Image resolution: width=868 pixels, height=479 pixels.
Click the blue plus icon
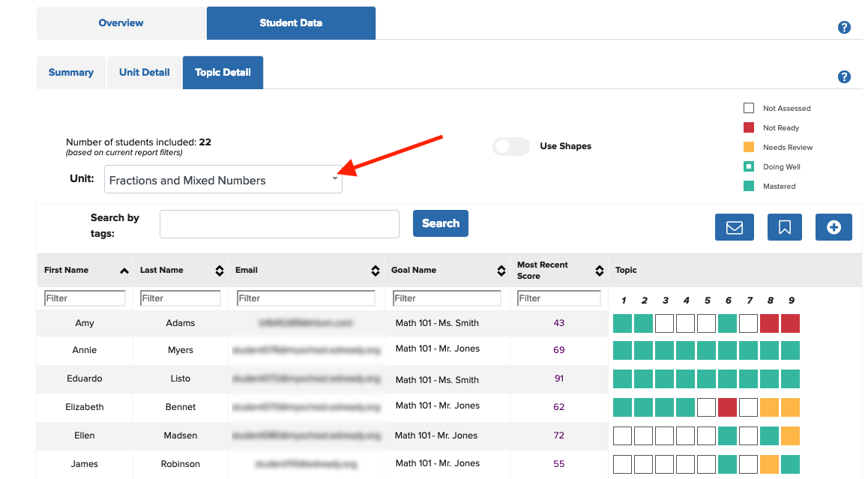pyautogui.click(x=834, y=227)
